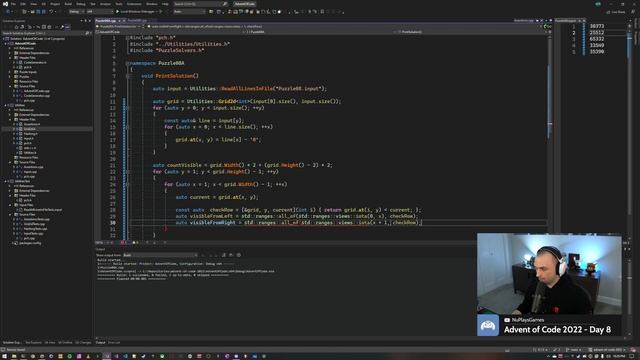The height and width of the screenshot is (360, 640).
Task: Click the Output tab at the bottom
Action: [x=100, y=343]
